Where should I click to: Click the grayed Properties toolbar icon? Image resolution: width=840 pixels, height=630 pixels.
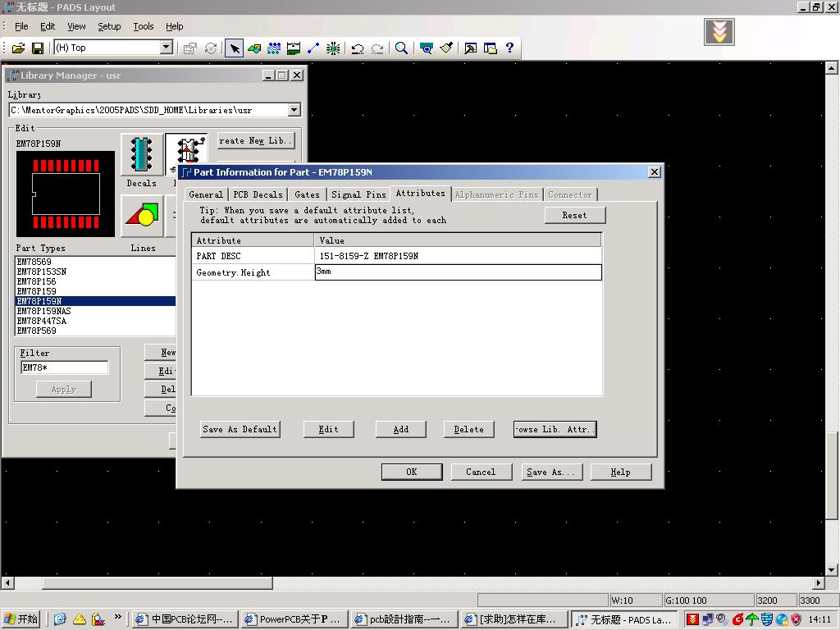point(189,48)
